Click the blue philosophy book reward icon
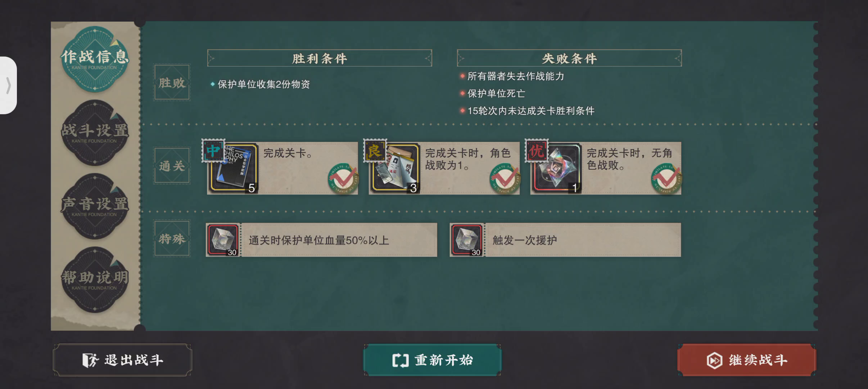Screen dimensions: 868x389 click(234, 168)
